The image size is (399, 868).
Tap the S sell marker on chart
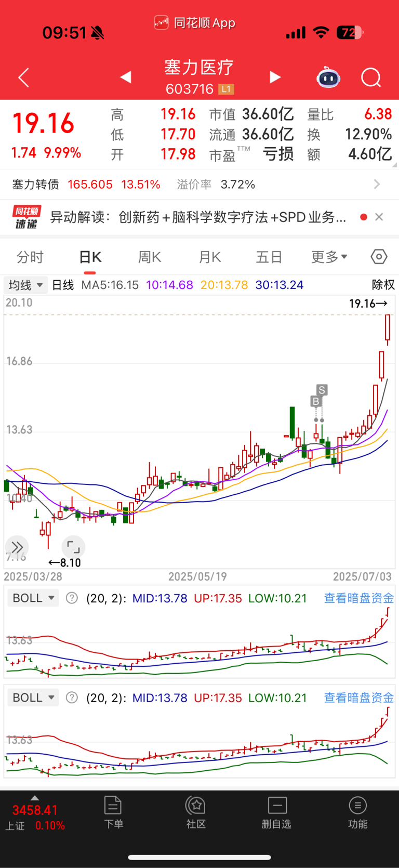click(322, 390)
